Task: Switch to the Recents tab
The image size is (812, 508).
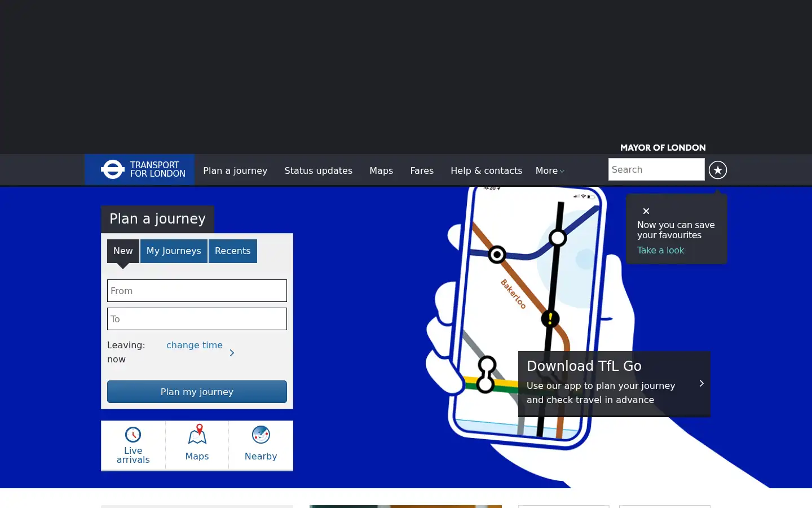Action: pyautogui.click(x=232, y=251)
